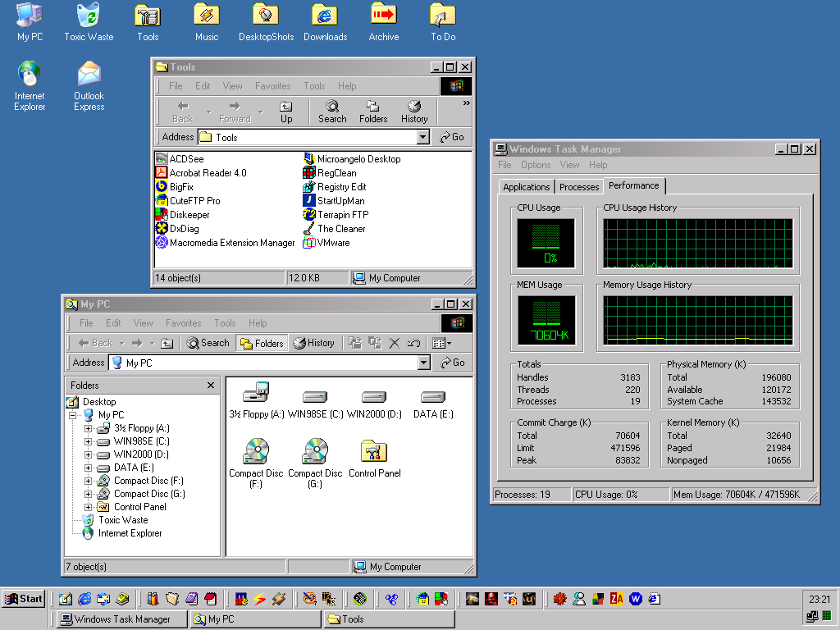Collapse the My PC node in folder tree

click(73, 415)
